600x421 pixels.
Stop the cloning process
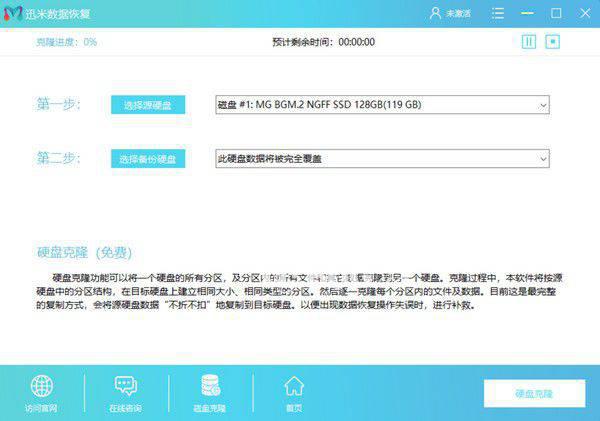tap(553, 41)
